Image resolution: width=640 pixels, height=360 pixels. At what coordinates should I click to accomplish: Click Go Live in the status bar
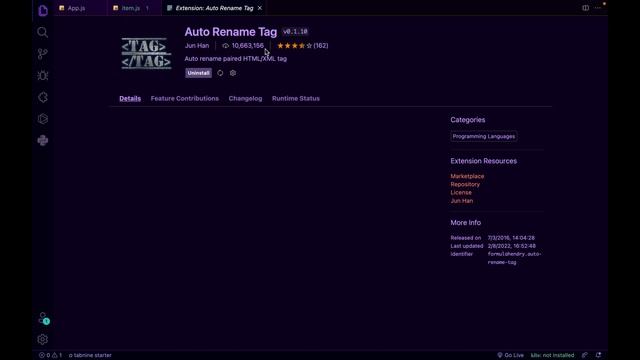coord(510,355)
